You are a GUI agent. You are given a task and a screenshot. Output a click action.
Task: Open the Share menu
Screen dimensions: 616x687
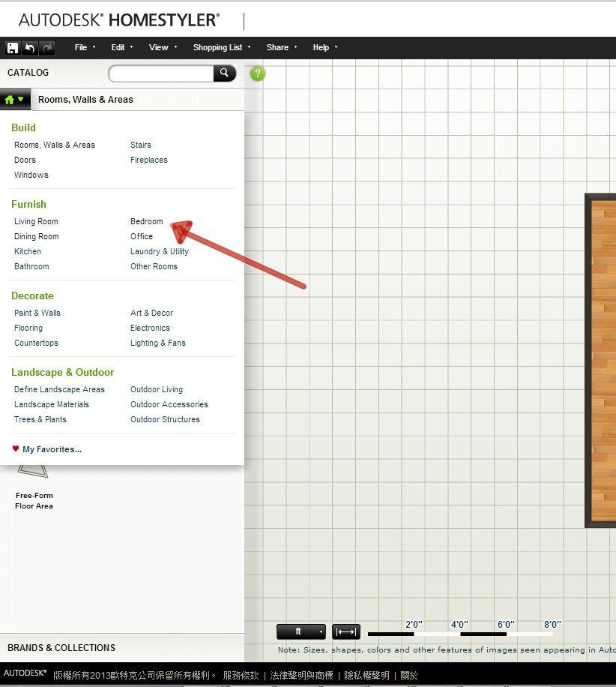pyautogui.click(x=281, y=47)
